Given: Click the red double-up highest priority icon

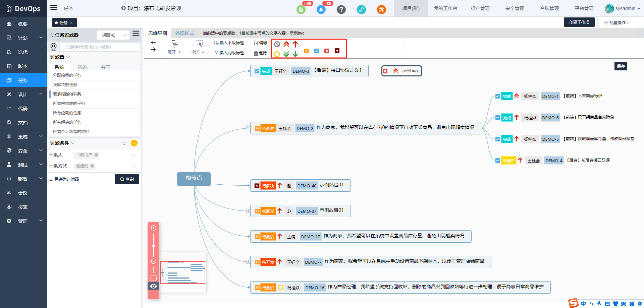Looking at the screenshot, I should (x=286, y=44).
